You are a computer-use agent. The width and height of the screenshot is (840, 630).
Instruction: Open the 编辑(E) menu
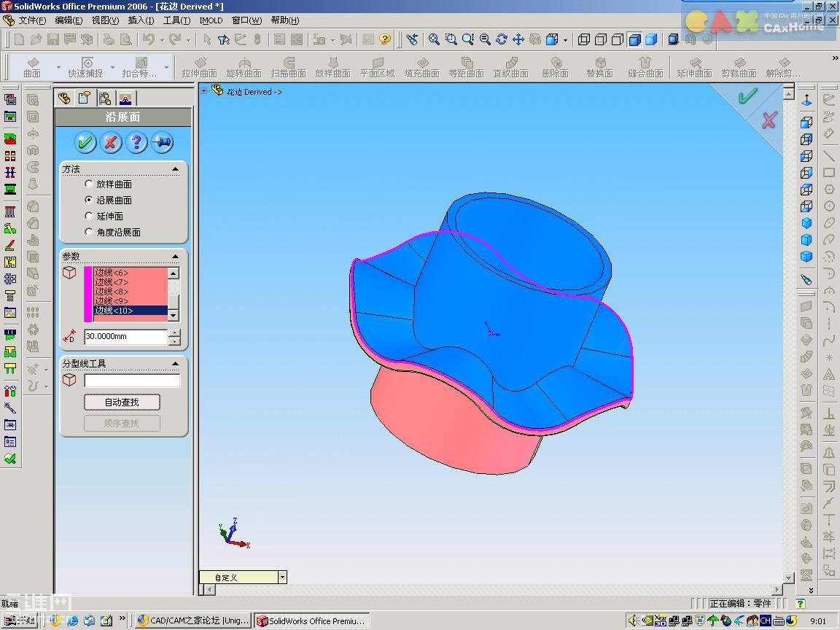(x=69, y=20)
